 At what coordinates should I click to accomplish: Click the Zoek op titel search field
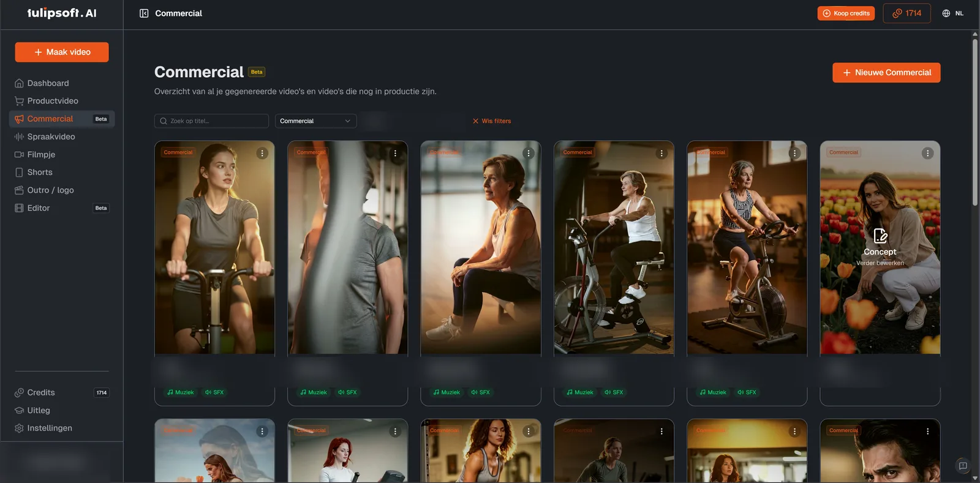(211, 121)
